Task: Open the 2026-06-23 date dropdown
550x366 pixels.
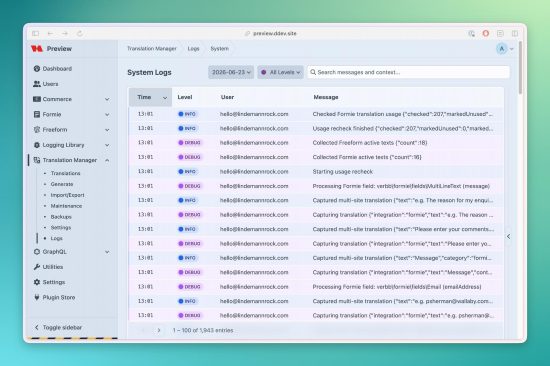Action: [x=231, y=72]
